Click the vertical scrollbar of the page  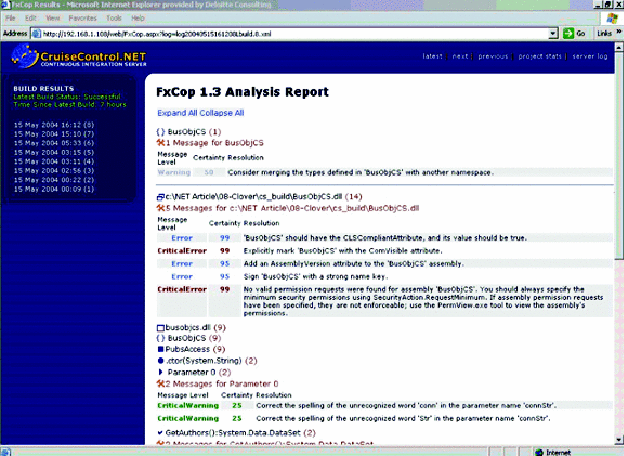[617, 250]
